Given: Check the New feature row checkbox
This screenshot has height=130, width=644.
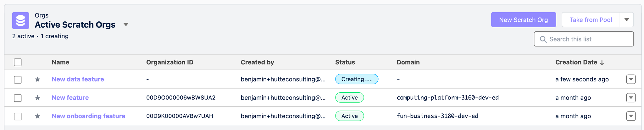Looking at the screenshot, I should (18, 98).
